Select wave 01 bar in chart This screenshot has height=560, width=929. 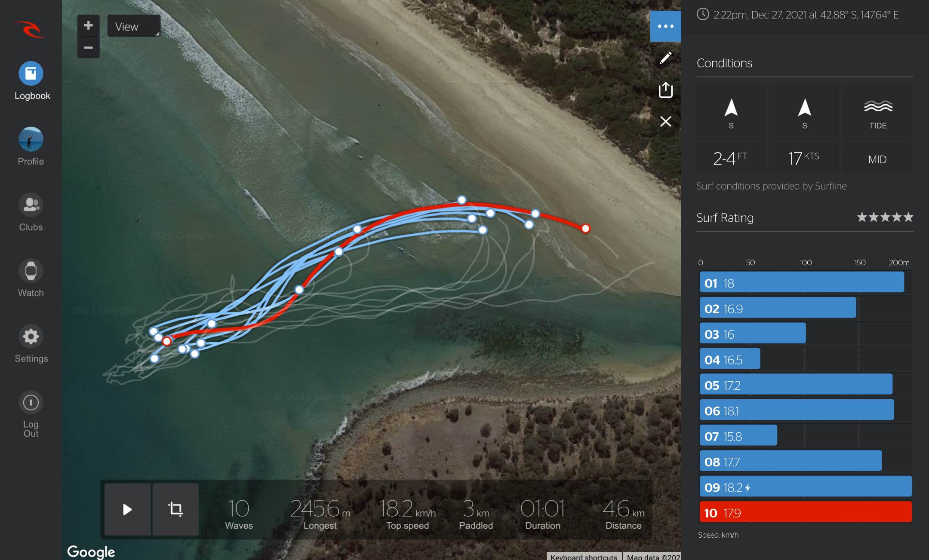click(x=801, y=283)
